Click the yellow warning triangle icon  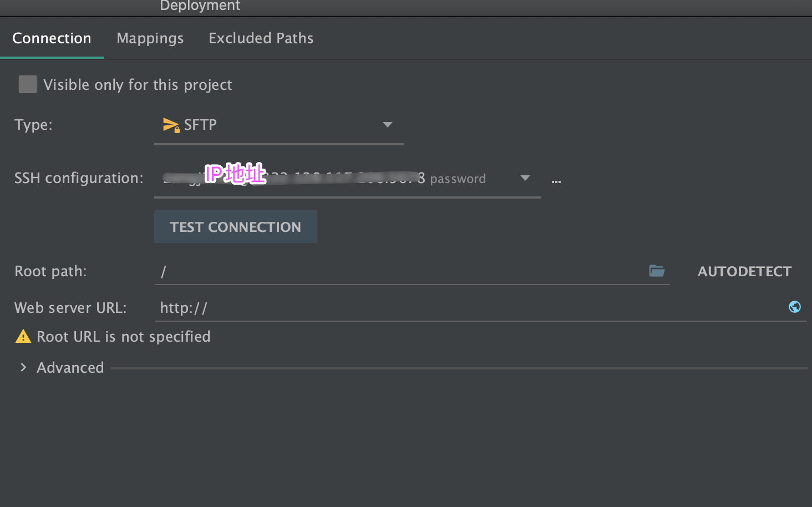23,337
